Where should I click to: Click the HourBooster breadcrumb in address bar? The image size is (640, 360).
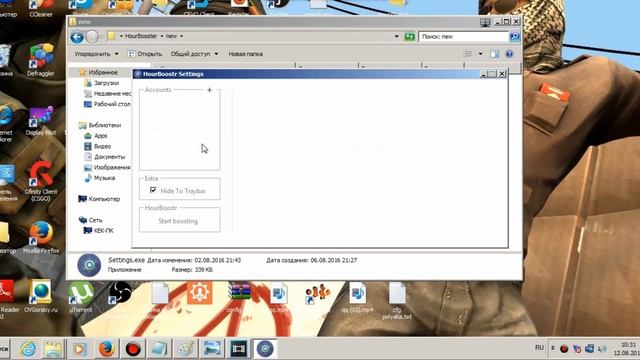click(x=141, y=36)
